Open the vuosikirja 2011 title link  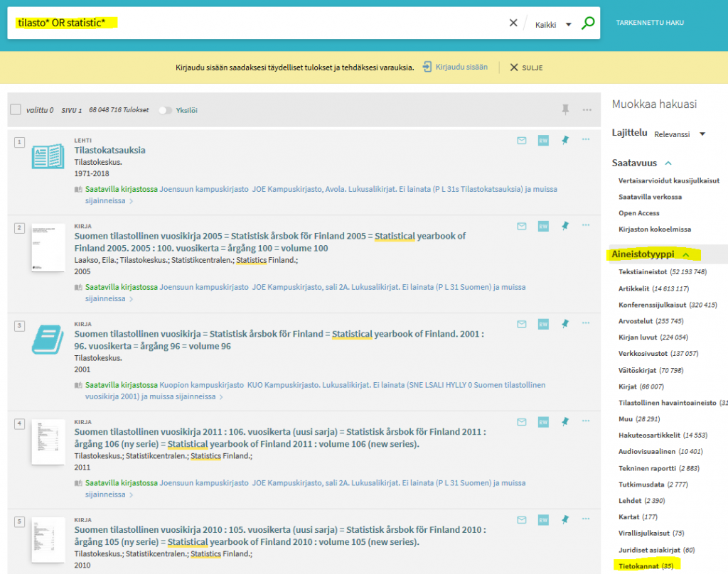click(280, 438)
